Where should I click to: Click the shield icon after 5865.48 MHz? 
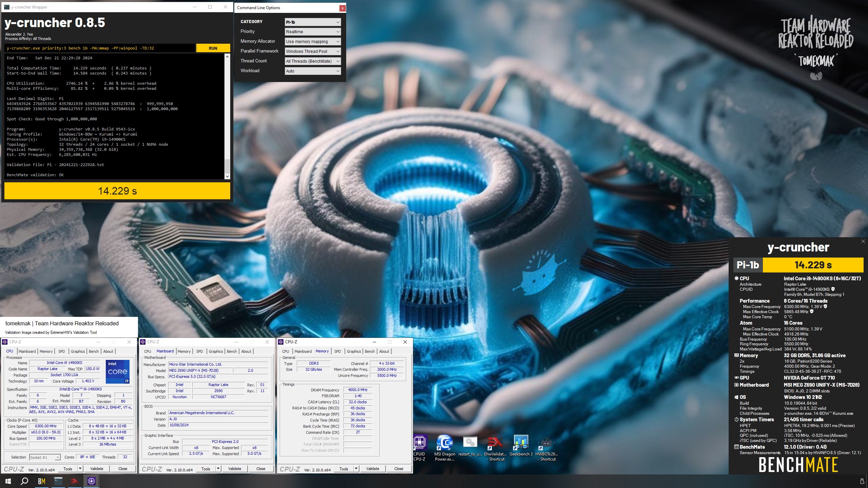[811, 311]
